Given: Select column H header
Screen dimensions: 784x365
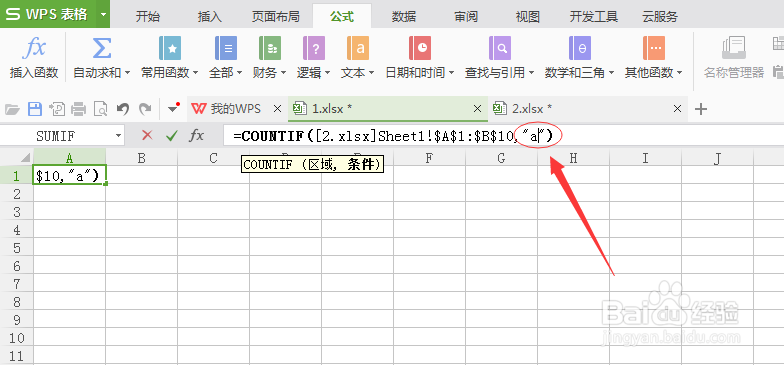Looking at the screenshot, I should point(574,158).
